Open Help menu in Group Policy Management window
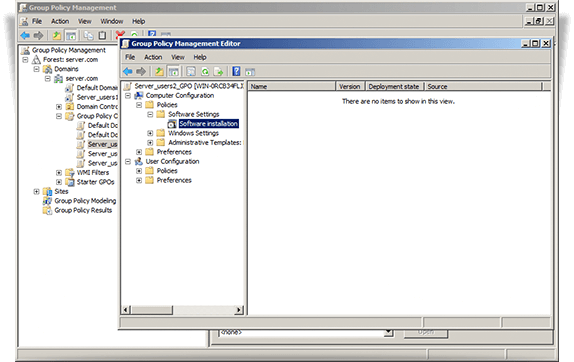Viewport: 574px width, 362px height. pyautogui.click(x=138, y=21)
